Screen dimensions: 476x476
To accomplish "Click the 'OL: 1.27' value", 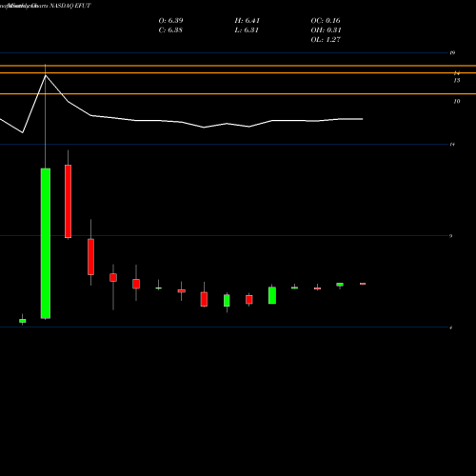I will click(326, 39).
